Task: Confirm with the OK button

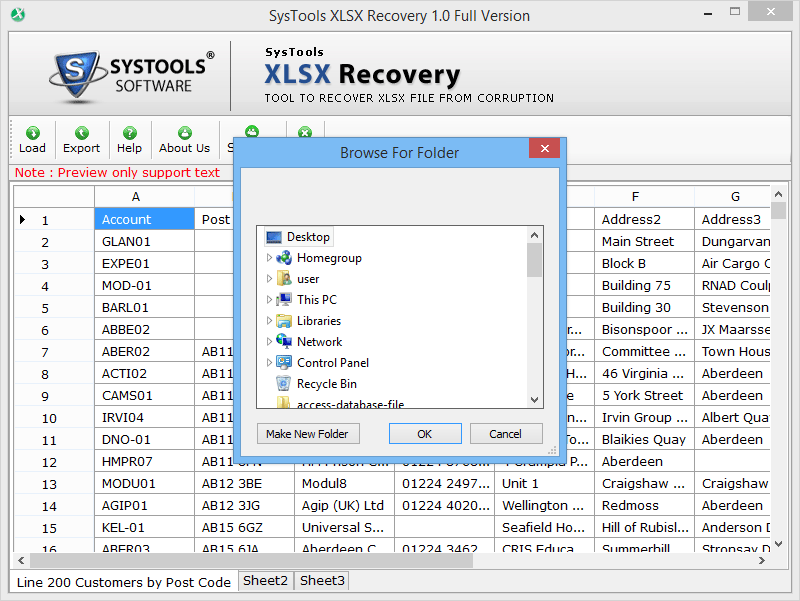Action: pos(425,434)
